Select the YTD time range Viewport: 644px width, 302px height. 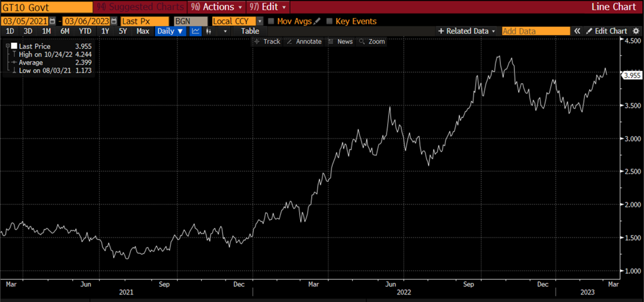click(x=85, y=31)
